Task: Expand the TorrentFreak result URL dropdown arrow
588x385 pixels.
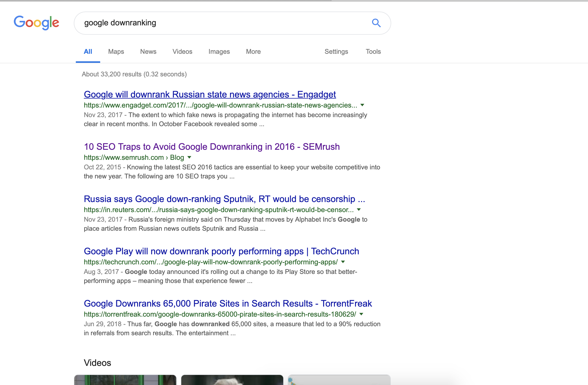Action: click(x=361, y=314)
